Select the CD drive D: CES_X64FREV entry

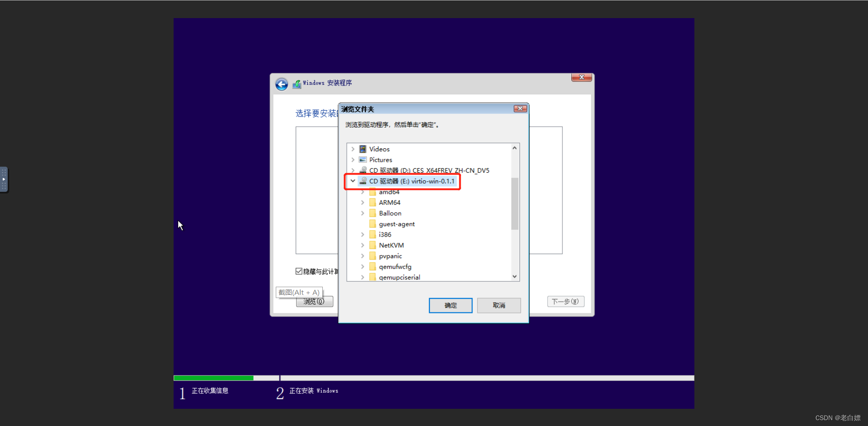429,170
